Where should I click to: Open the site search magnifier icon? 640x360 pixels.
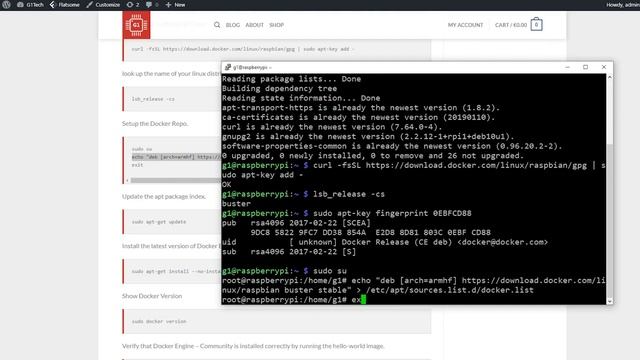217,25
